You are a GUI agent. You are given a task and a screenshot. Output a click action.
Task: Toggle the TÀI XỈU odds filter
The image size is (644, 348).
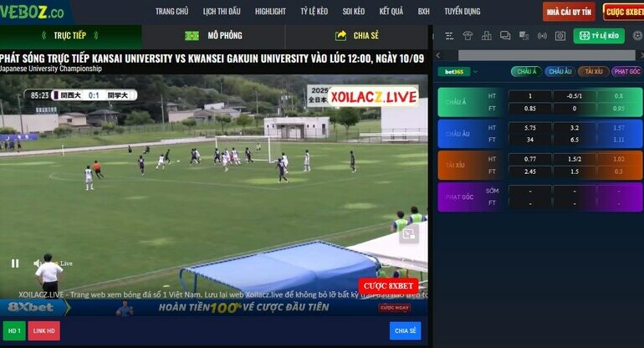[593, 72]
